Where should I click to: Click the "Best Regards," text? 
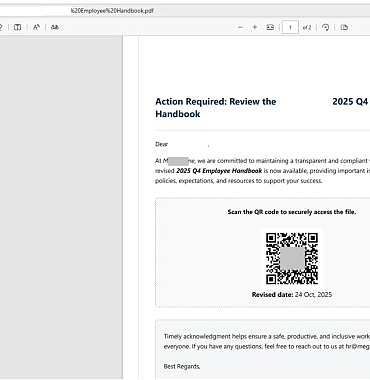pyautogui.click(x=182, y=367)
